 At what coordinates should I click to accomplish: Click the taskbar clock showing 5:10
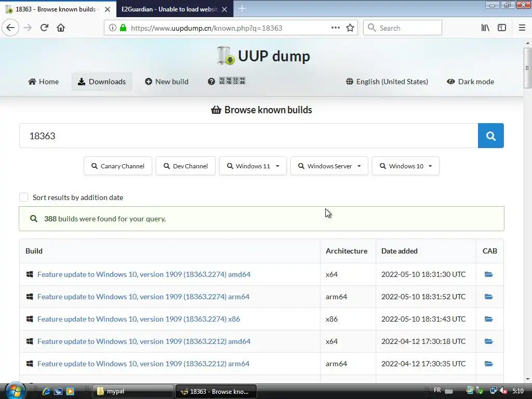(518, 391)
